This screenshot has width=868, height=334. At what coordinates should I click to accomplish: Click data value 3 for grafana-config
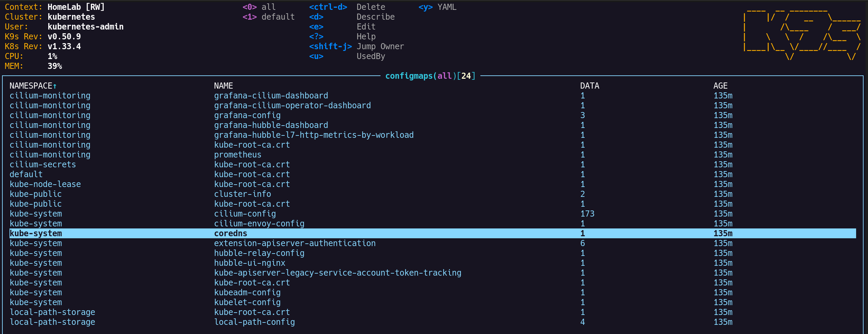(x=583, y=115)
